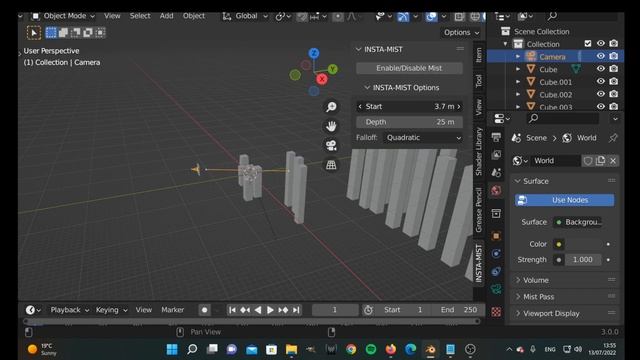Viewport: 640px width, 360px height.
Task: Open the Collection properties tab icon
Action: 496,213
